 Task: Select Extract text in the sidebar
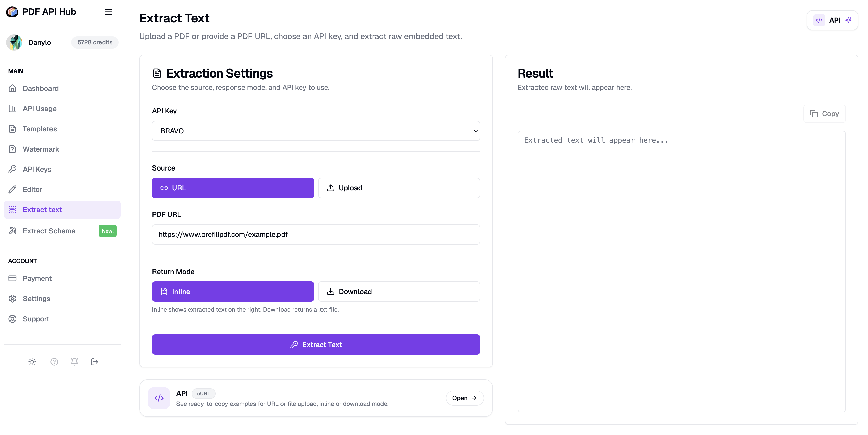62,210
